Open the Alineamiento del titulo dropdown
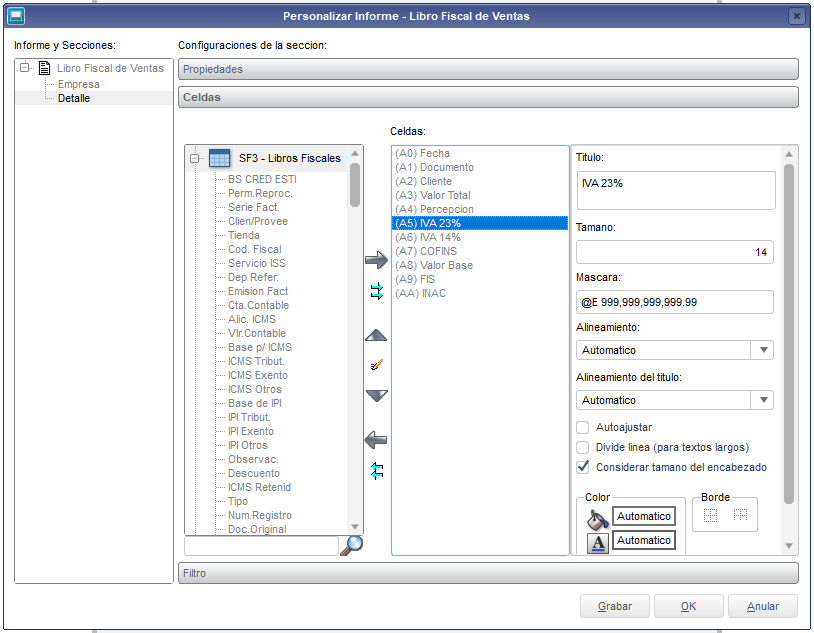 pos(763,400)
